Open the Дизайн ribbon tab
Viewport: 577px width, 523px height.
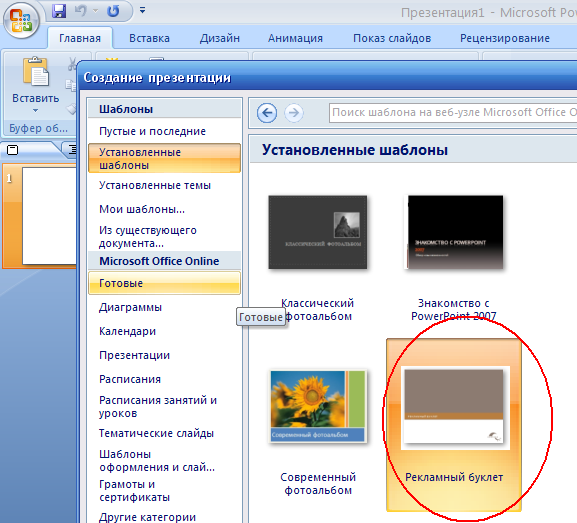(220, 38)
